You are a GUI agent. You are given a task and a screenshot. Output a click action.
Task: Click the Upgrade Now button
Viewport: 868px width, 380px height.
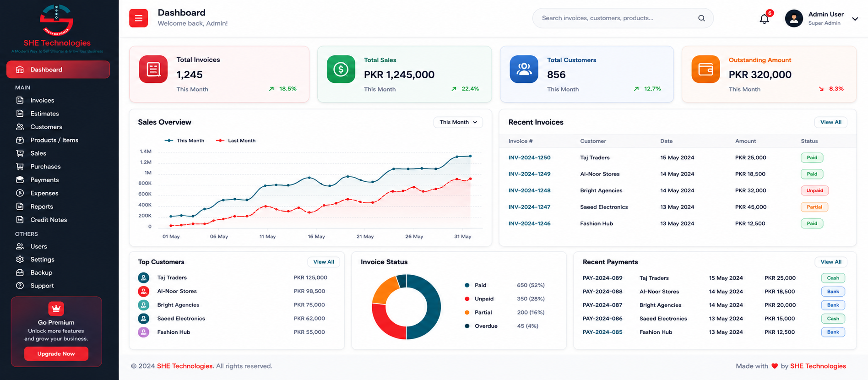[56, 354]
